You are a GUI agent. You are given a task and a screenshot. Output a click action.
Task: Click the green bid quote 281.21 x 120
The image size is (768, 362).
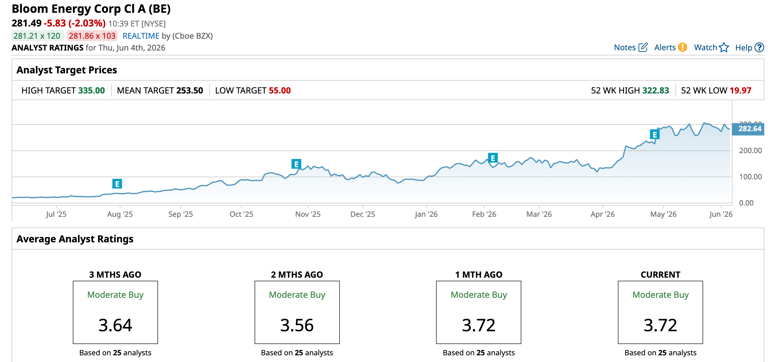point(38,36)
